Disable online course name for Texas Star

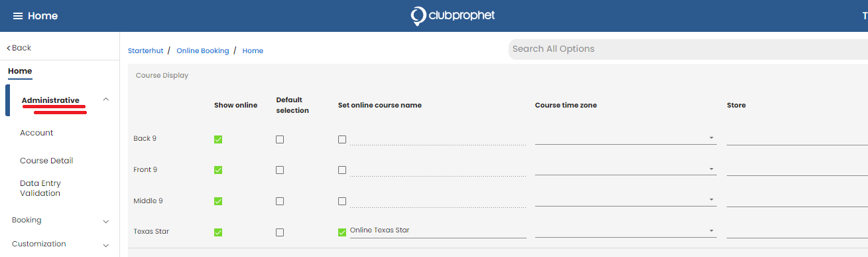(x=342, y=232)
